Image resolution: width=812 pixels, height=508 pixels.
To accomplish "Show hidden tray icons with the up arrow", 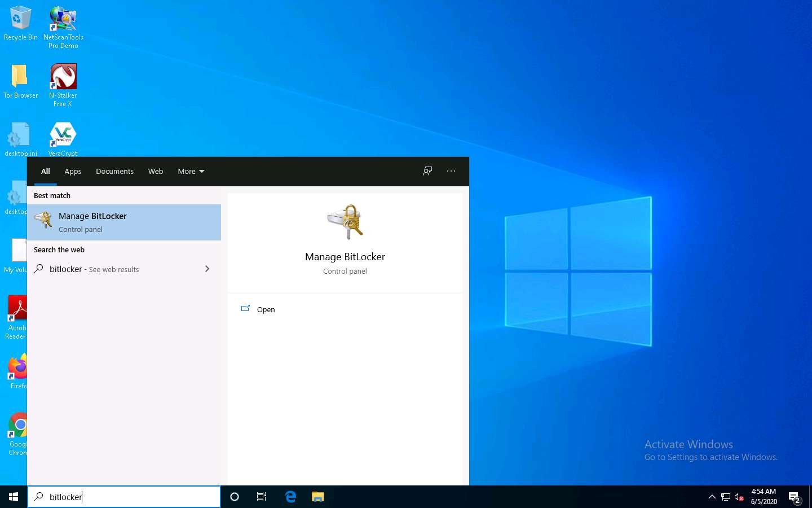I will [x=712, y=497].
